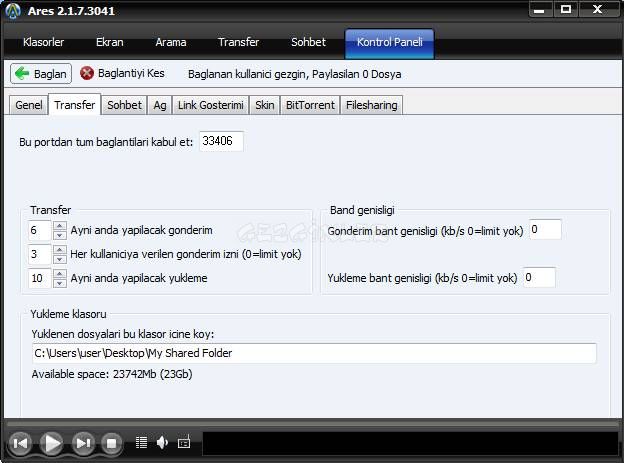This screenshot has width=624, height=463.
Task: Stop playback with the stop button
Action: coord(112,442)
